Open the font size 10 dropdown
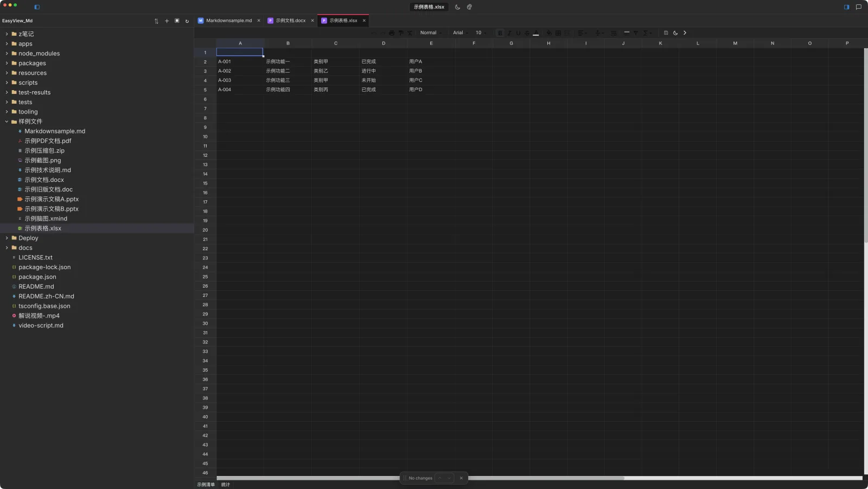This screenshot has width=868, height=489. pyautogui.click(x=481, y=33)
